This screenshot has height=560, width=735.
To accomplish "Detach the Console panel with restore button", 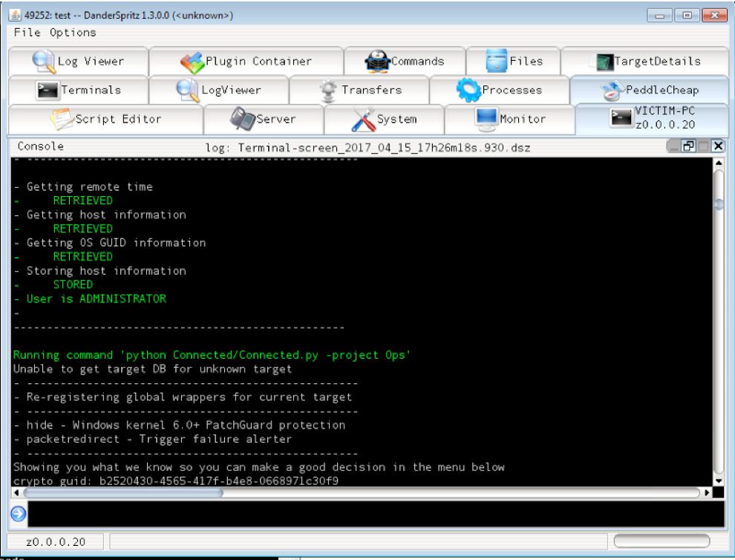I will tap(688, 146).
